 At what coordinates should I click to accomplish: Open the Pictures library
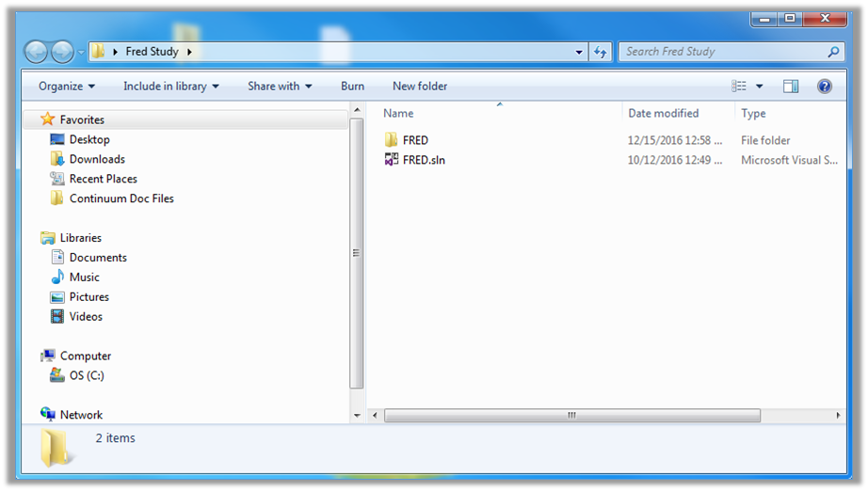point(88,297)
